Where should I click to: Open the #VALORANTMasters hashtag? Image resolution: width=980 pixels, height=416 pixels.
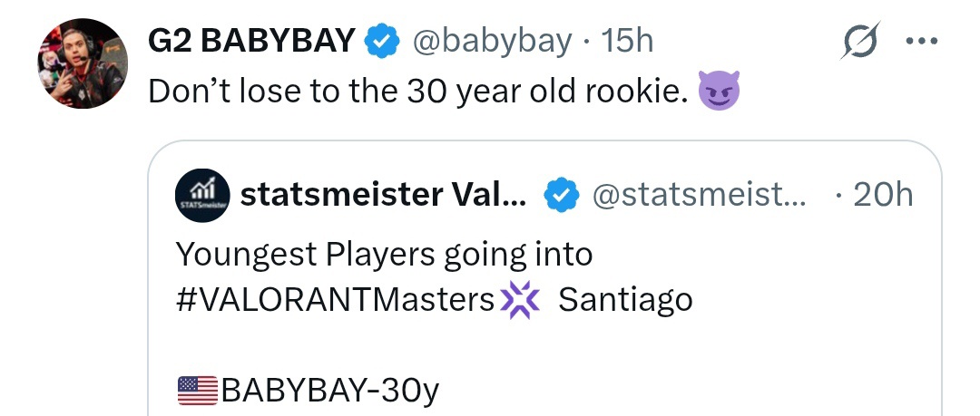point(335,299)
